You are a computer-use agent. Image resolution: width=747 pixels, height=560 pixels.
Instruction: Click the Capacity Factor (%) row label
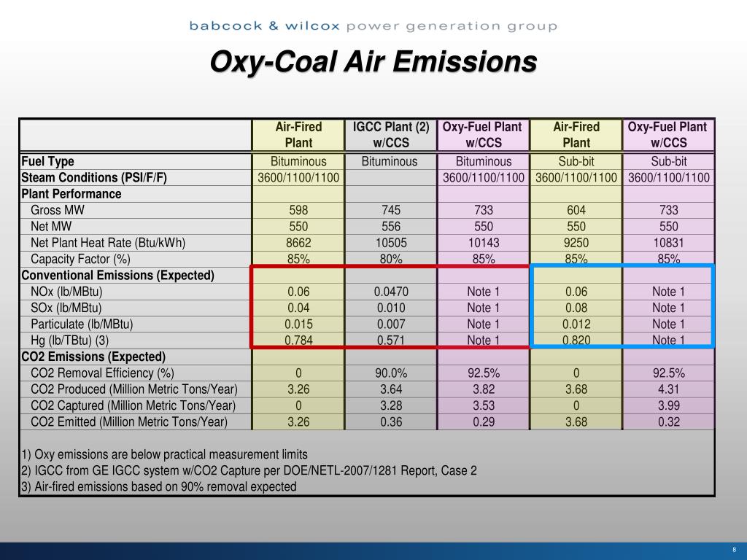click(x=80, y=259)
